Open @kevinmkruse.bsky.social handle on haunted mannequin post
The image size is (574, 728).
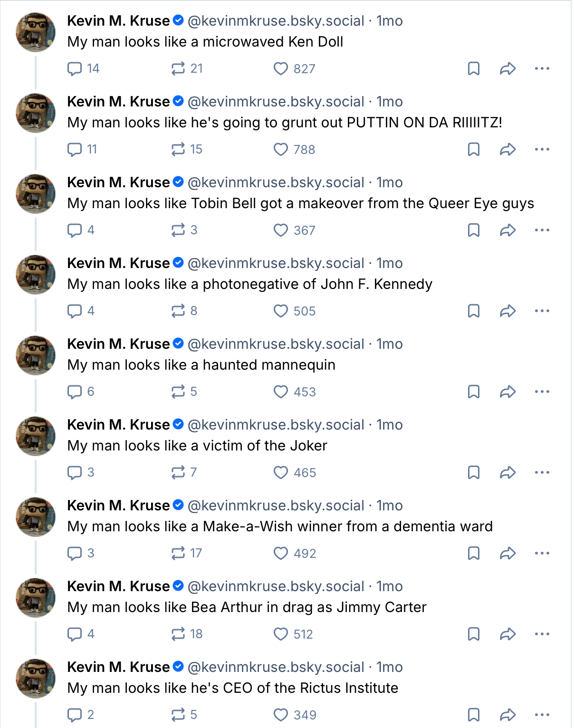tap(276, 344)
